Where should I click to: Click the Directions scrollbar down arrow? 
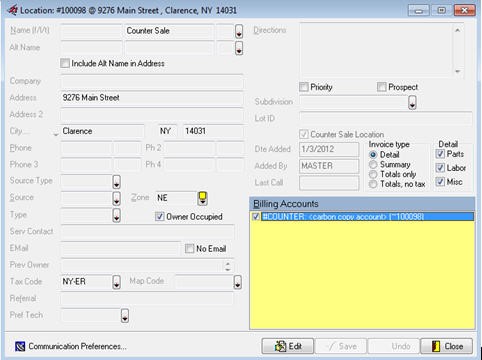coord(458,71)
